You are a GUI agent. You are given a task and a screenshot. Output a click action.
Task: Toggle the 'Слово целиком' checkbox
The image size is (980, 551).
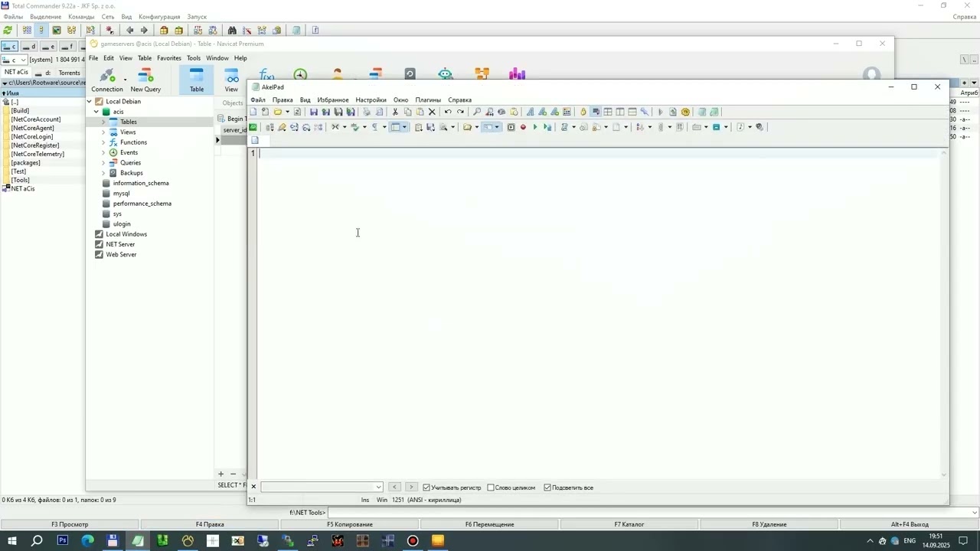[x=491, y=487]
